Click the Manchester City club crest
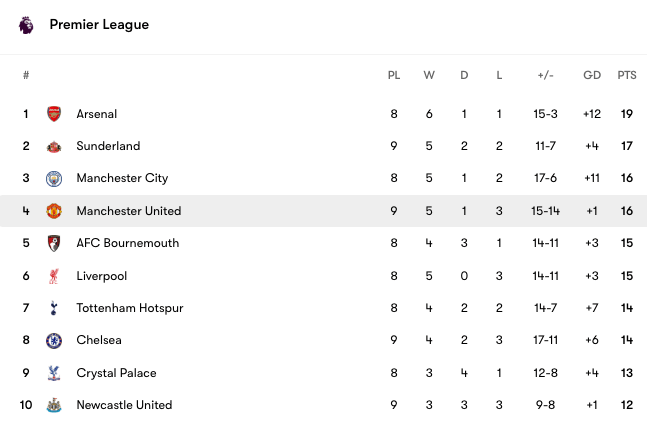Screen dimensions: 647x424 54,179
